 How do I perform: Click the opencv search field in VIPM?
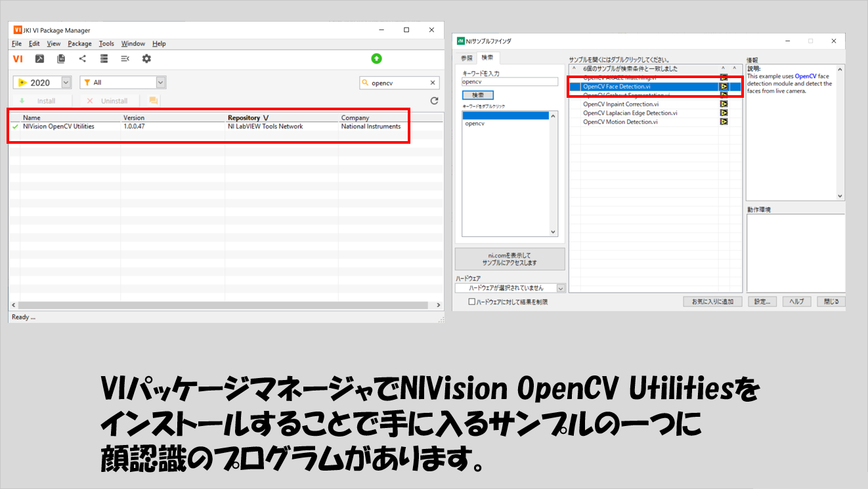[x=399, y=83]
